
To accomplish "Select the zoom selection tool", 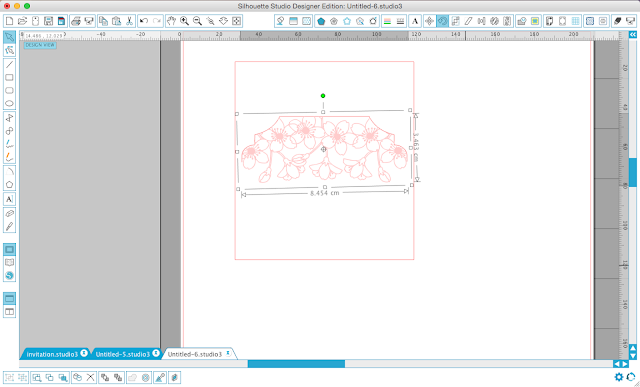I will point(210,21).
